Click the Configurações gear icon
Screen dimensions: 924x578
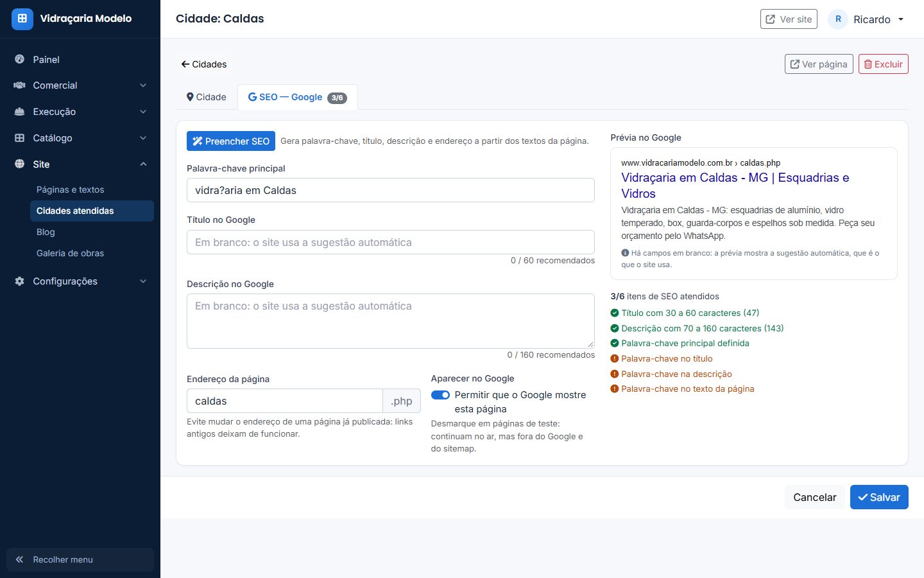pyautogui.click(x=19, y=281)
